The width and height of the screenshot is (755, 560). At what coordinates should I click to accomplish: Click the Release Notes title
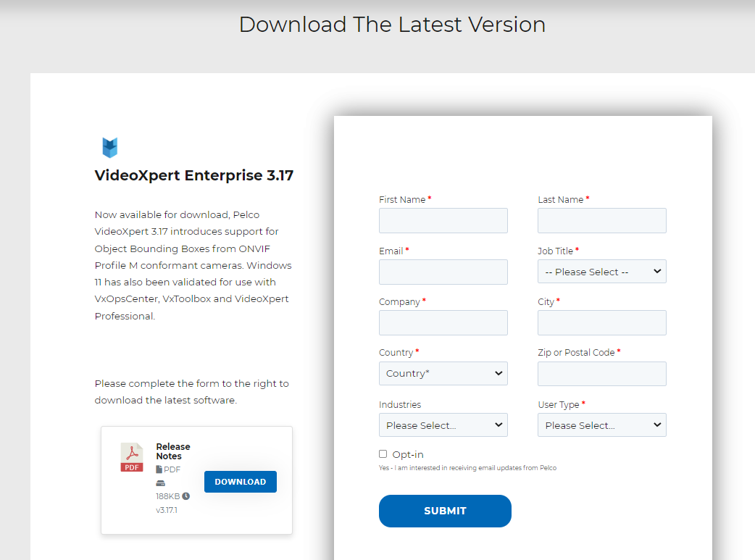(x=173, y=451)
